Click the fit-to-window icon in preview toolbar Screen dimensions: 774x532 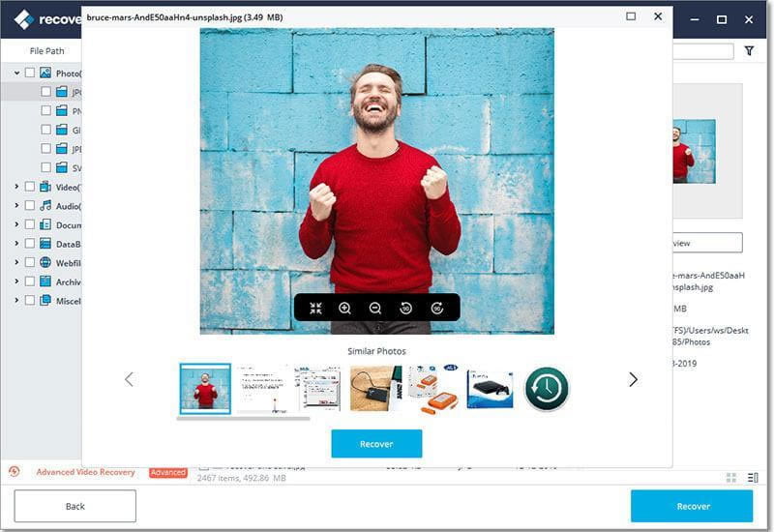[315, 308]
